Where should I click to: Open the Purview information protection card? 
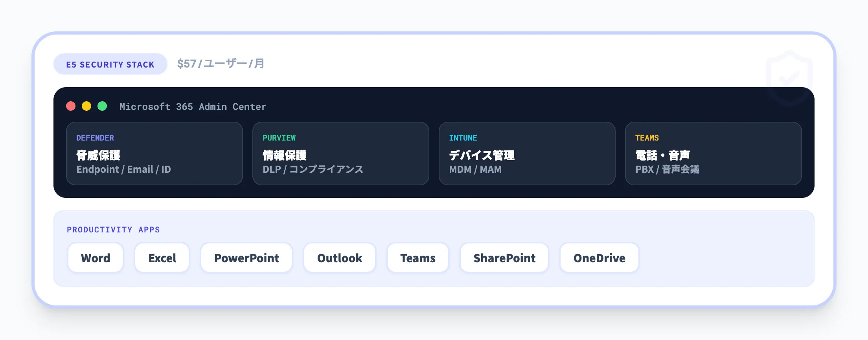coord(340,154)
